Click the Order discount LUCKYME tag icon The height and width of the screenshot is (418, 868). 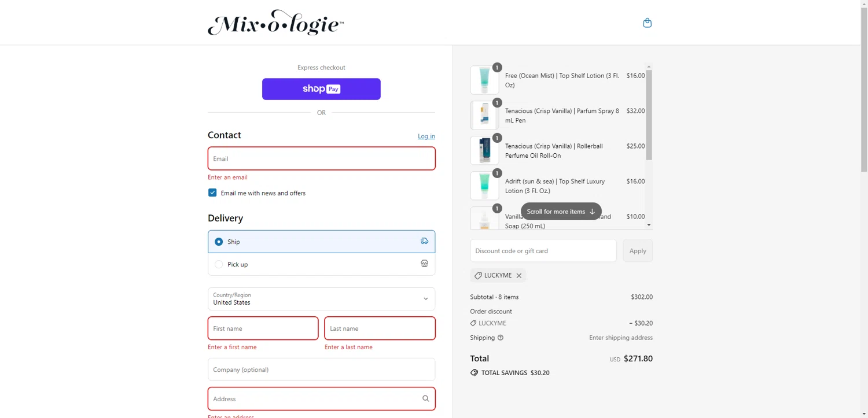tap(473, 323)
